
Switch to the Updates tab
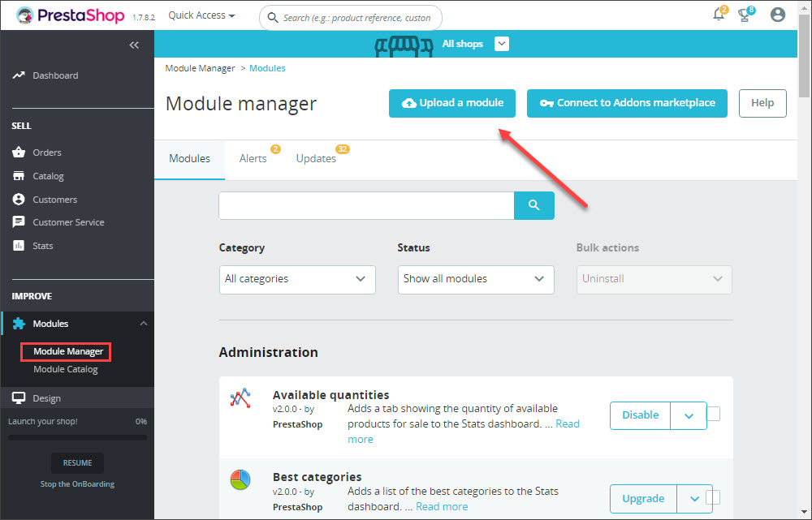point(316,158)
